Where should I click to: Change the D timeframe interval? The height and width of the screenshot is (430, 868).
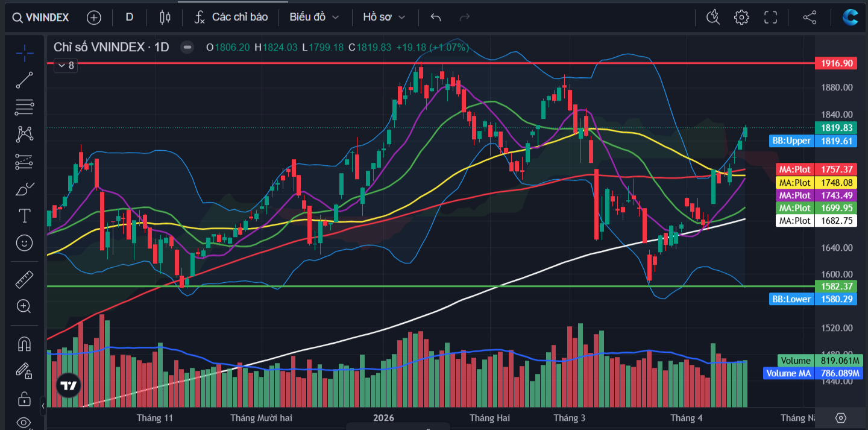coord(129,17)
